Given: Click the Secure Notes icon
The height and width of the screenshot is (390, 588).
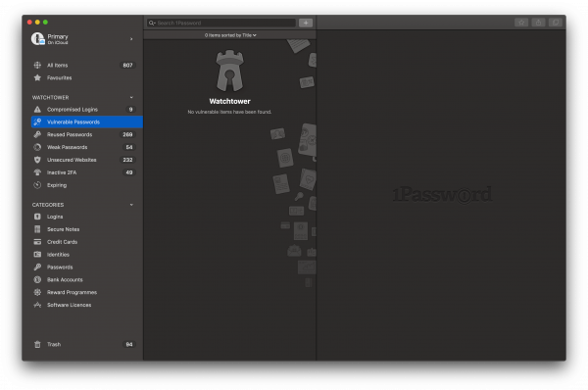Looking at the screenshot, I should [x=37, y=229].
